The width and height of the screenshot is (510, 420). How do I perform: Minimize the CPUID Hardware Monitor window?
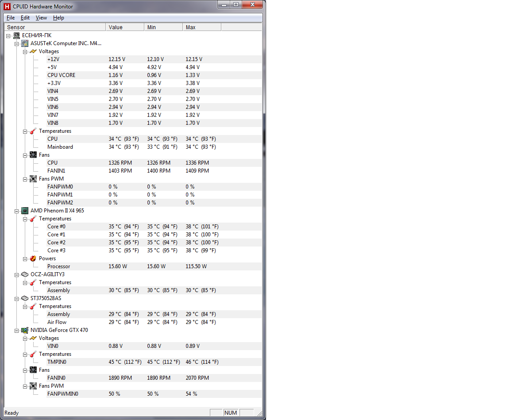click(x=224, y=4)
